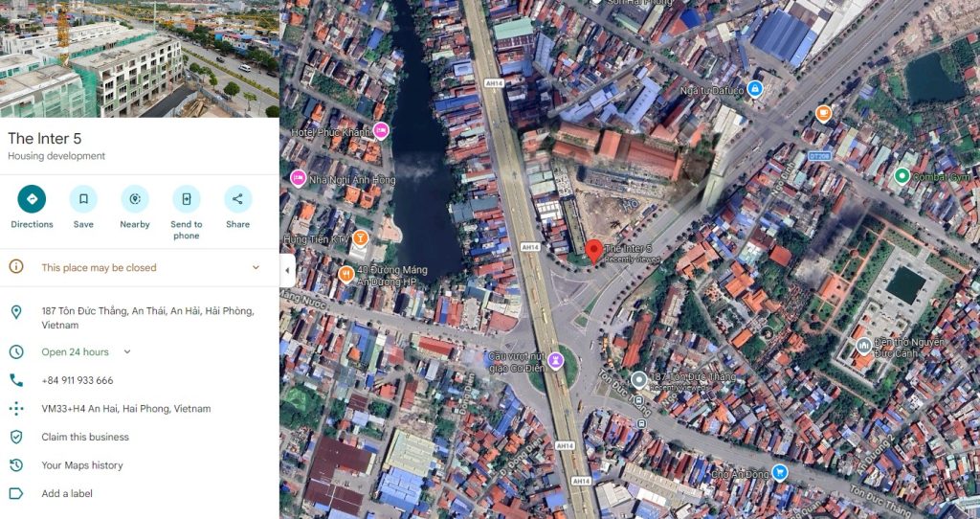Click the Housing development category text
Viewport: 980px width, 519px height.
(56, 156)
